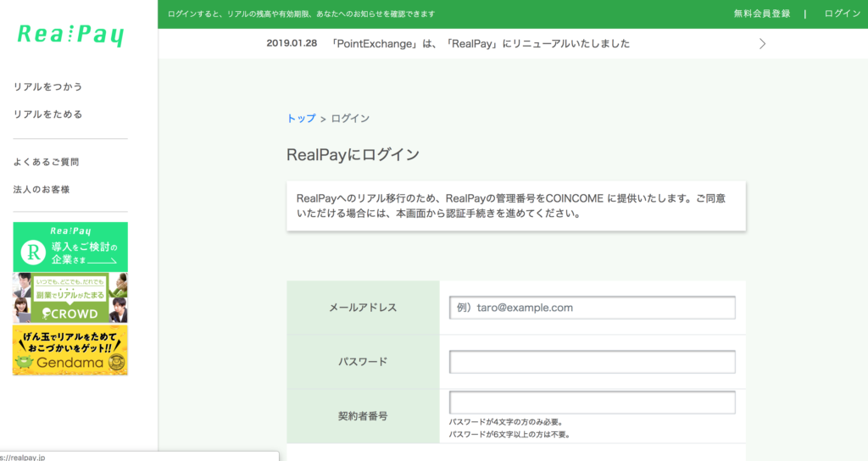Open the PointExchange renewal news announcement

click(x=480, y=44)
